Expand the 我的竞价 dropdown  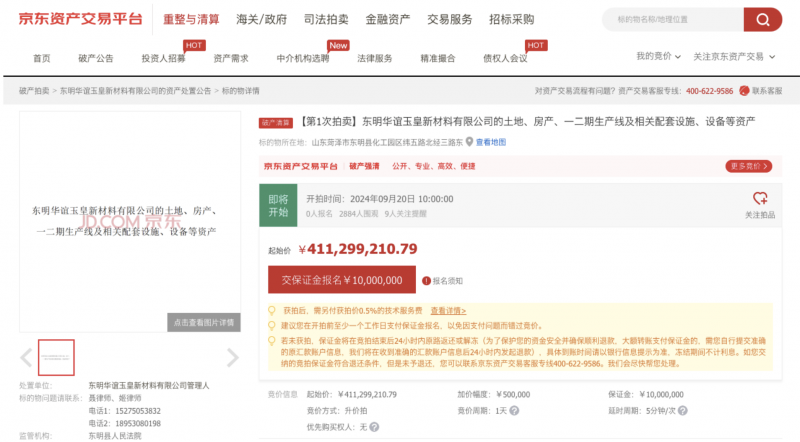click(658, 57)
